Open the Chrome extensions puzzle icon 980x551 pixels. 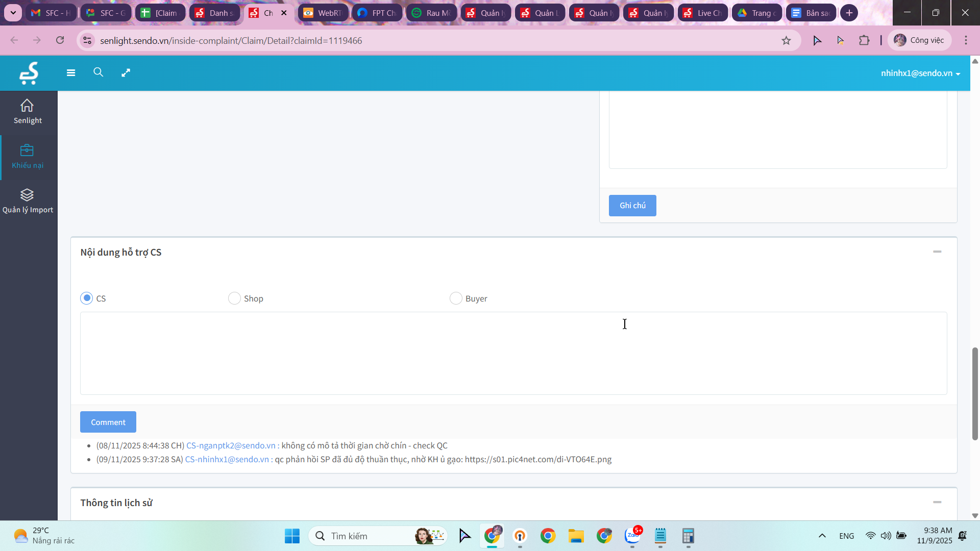pos(864,40)
